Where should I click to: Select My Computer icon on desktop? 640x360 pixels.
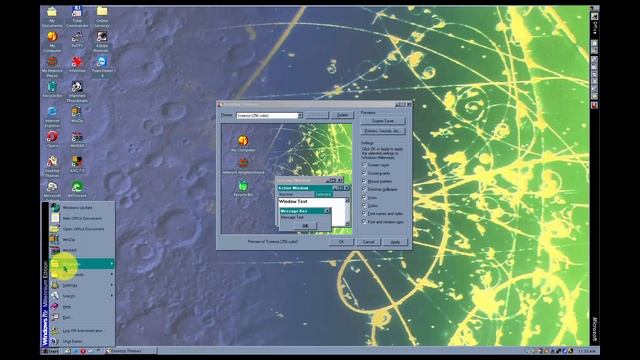[x=52, y=42]
